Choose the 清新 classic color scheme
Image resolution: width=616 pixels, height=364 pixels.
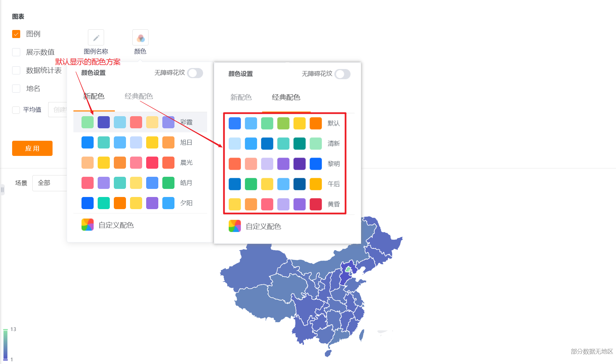click(285, 143)
